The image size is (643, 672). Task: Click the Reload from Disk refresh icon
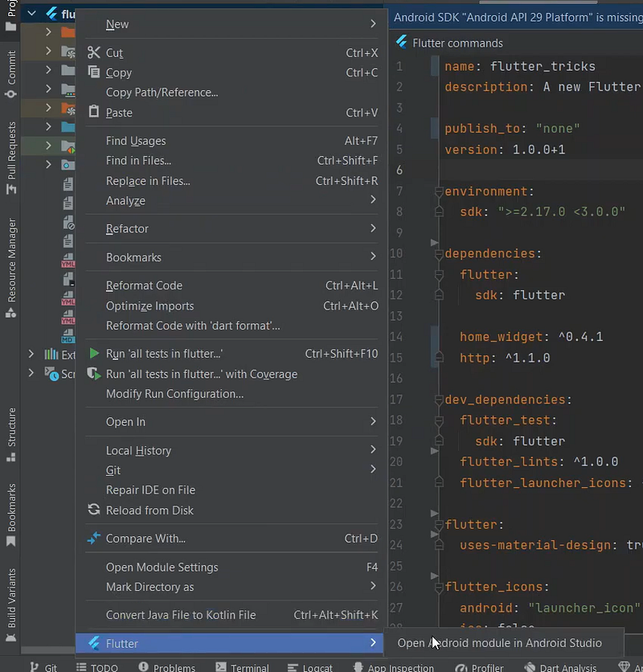pyautogui.click(x=94, y=510)
